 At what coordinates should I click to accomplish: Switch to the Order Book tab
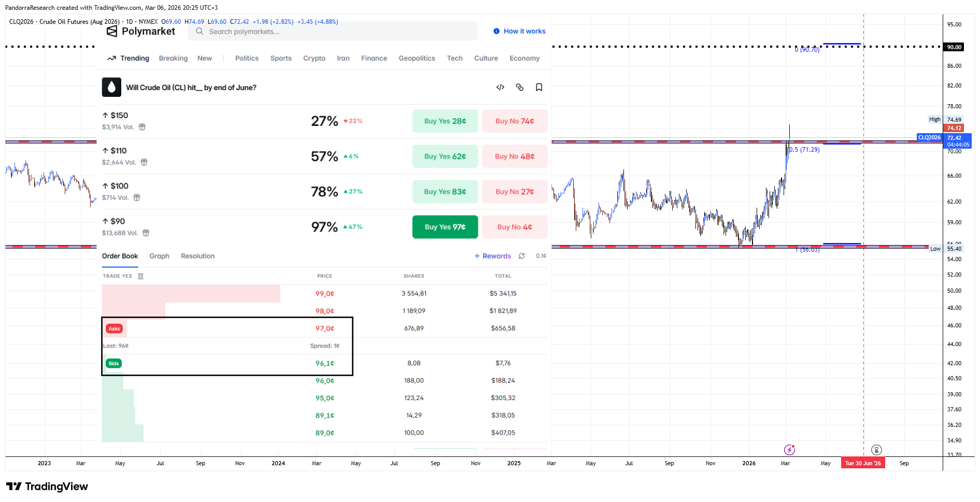(x=120, y=256)
